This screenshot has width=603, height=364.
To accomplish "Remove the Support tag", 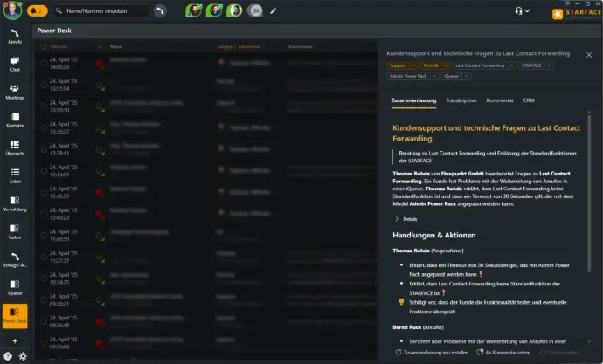I will [413, 65].
